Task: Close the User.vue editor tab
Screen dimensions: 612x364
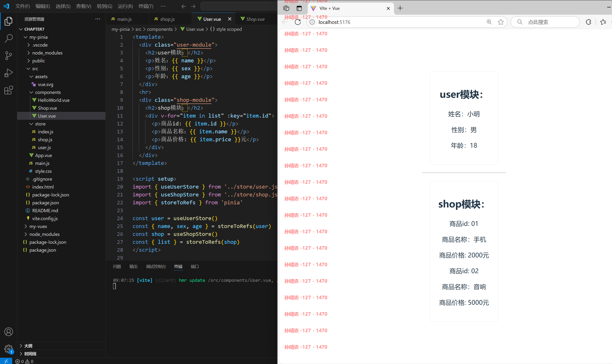Action: click(x=229, y=19)
